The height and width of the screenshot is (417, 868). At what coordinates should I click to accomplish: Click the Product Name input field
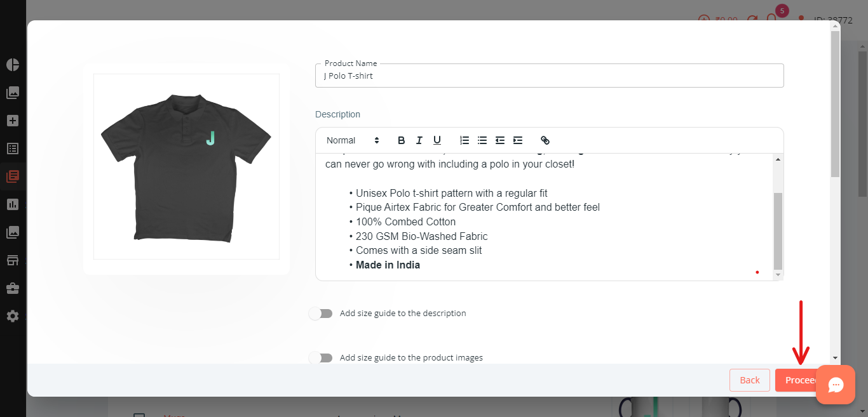tap(550, 76)
